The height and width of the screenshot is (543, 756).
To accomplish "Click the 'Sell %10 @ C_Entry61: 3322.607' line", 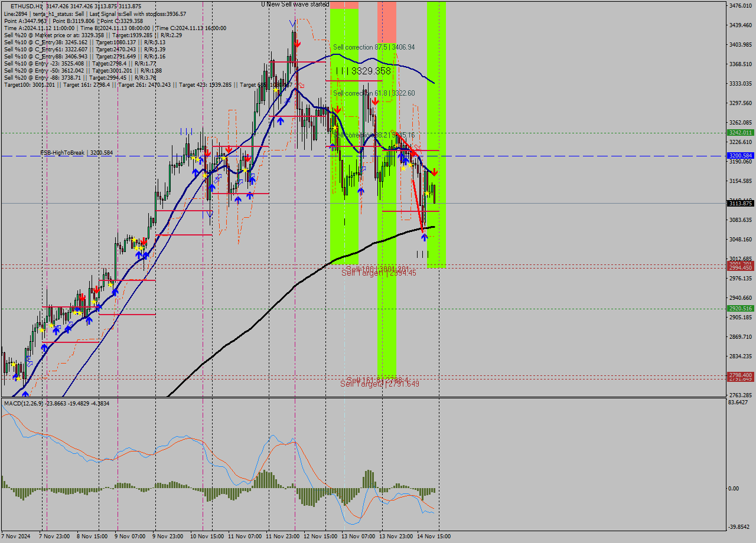I will 84,49.
